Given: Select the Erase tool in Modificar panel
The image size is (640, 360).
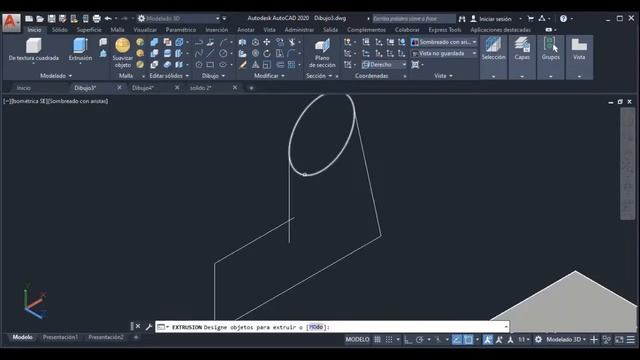Looking at the screenshot, I should pyautogui.click(x=243, y=64).
